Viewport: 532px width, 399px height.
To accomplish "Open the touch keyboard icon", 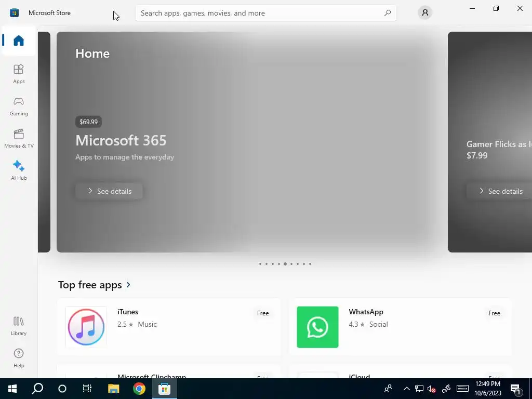I will 462,389.
